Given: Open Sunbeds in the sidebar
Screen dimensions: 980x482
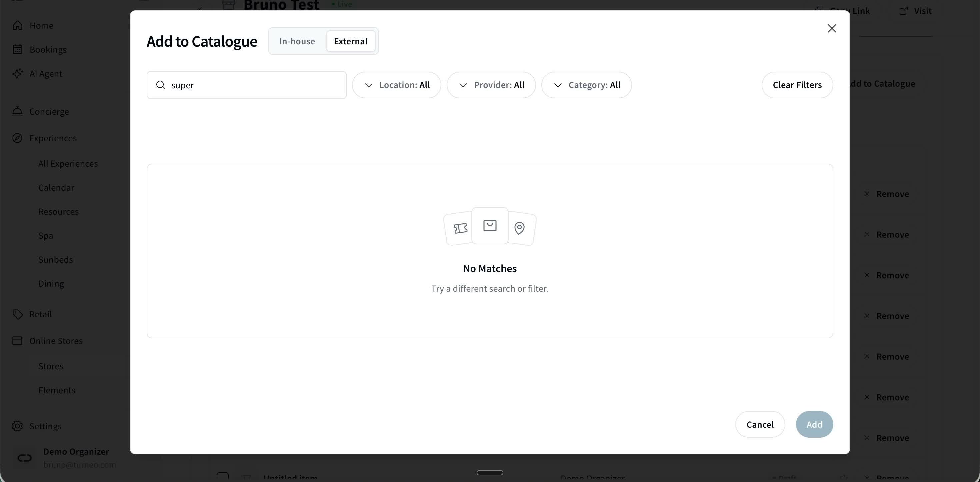Looking at the screenshot, I should (56, 259).
